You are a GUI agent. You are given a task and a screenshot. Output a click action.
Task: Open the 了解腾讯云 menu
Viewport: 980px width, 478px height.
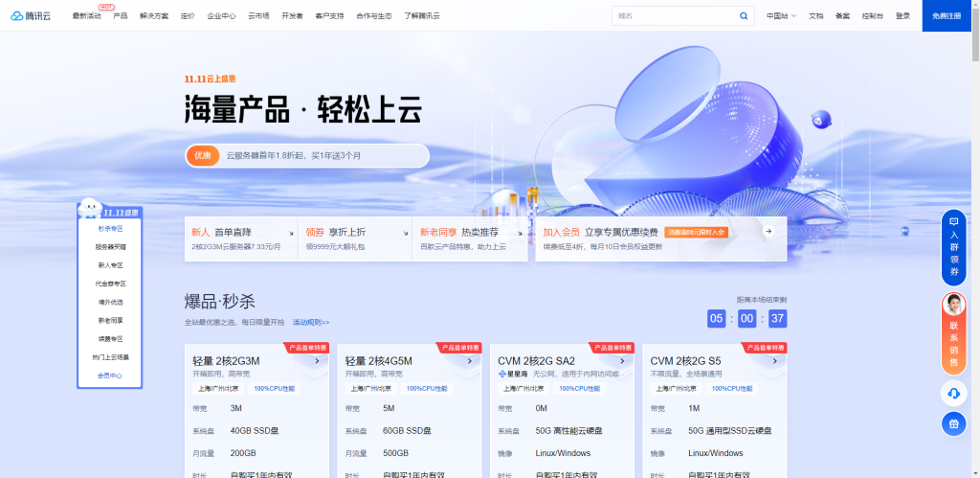point(421,15)
